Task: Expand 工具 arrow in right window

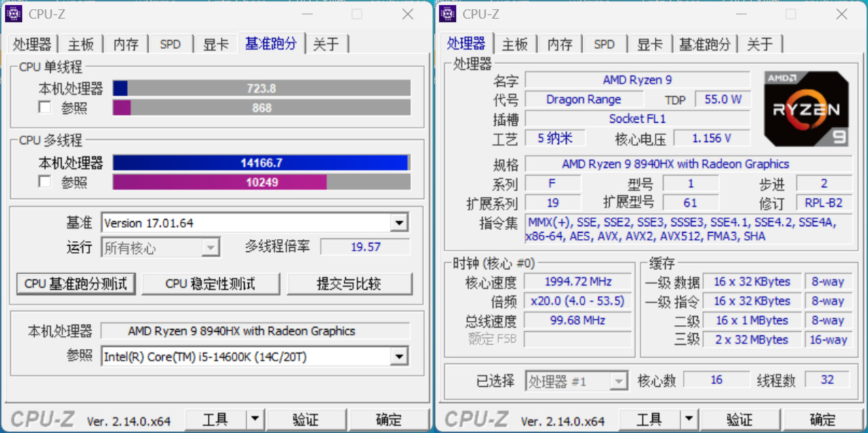Action: click(x=688, y=419)
